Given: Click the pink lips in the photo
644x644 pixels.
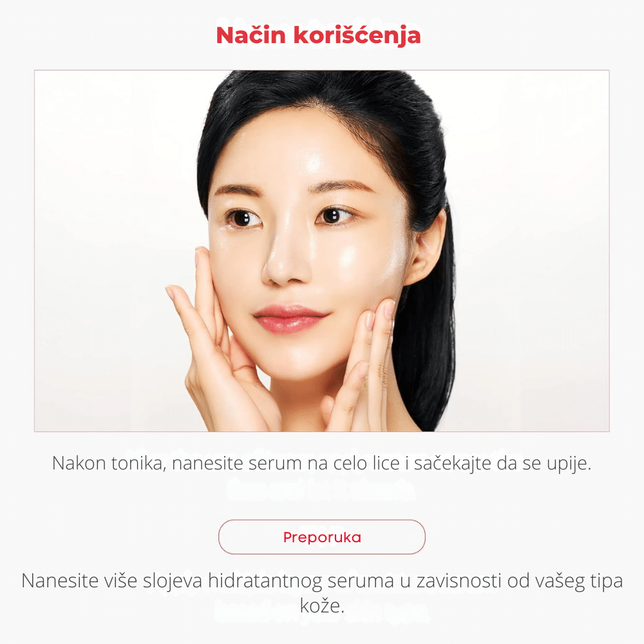Looking at the screenshot, I should click(x=290, y=318).
